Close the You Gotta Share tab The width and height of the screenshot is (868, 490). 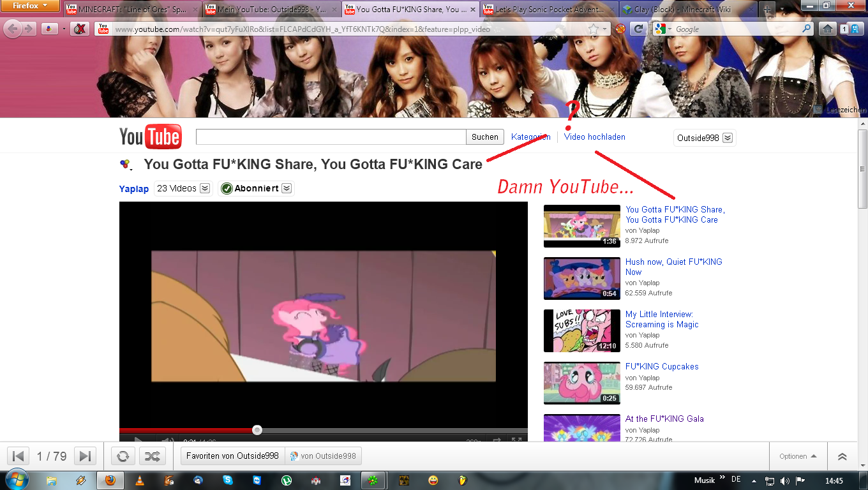pyautogui.click(x=473, y=10)
